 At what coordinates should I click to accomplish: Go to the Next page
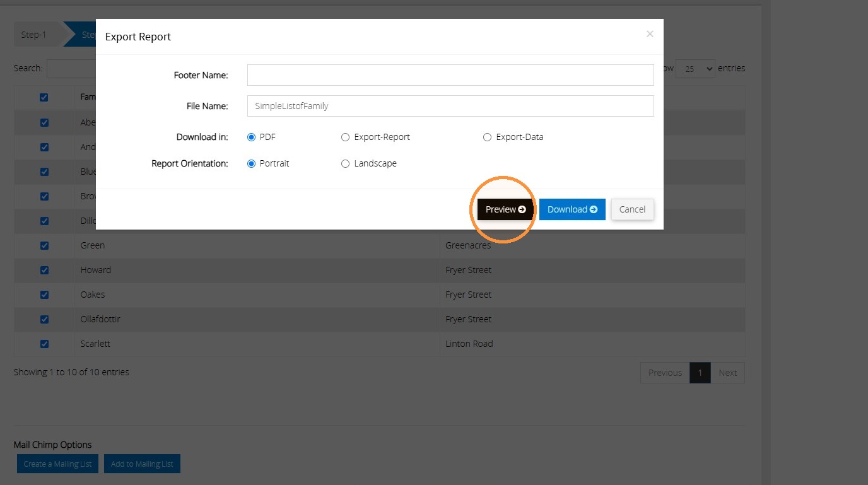[x=727, y=373]
